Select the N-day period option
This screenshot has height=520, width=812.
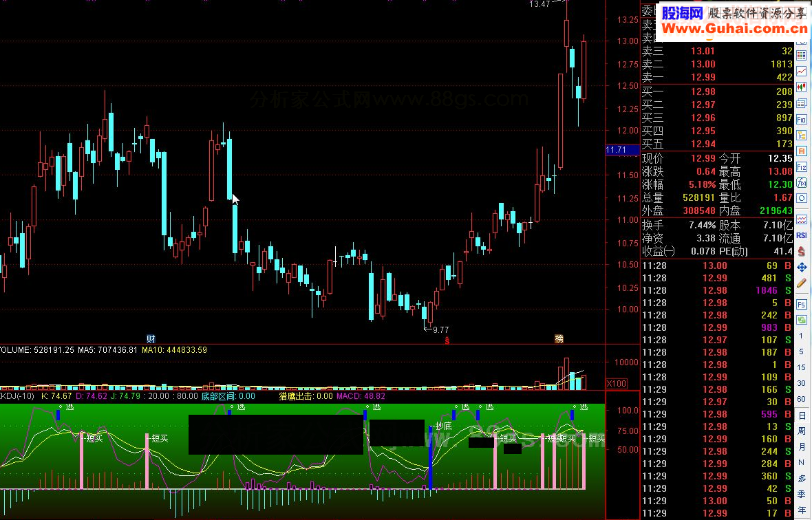pyautogui.click(x=802, y=463)
